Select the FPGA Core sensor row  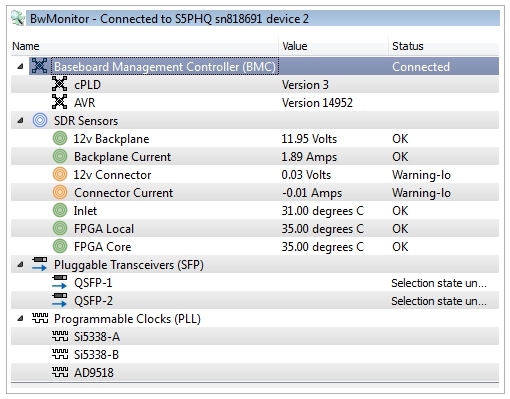click(x=255, y=247)
